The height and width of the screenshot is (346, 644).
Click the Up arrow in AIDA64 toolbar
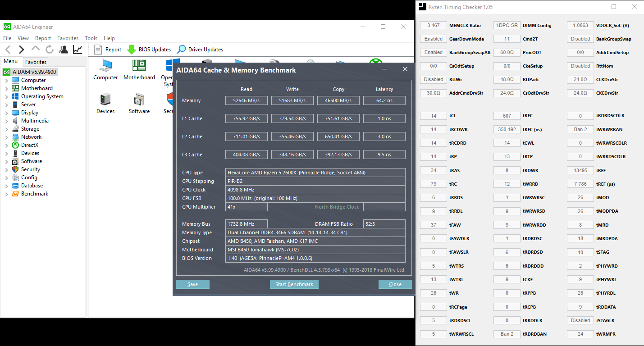pos(36,49)
